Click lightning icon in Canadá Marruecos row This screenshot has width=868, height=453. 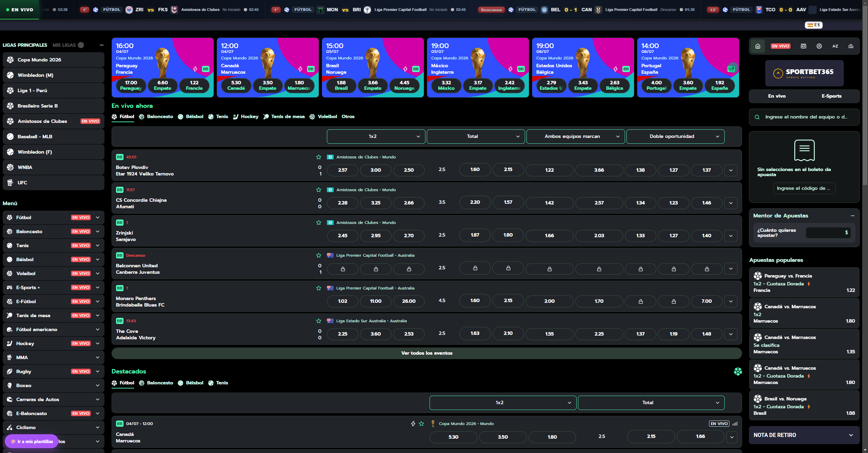[x=413, y=424]
